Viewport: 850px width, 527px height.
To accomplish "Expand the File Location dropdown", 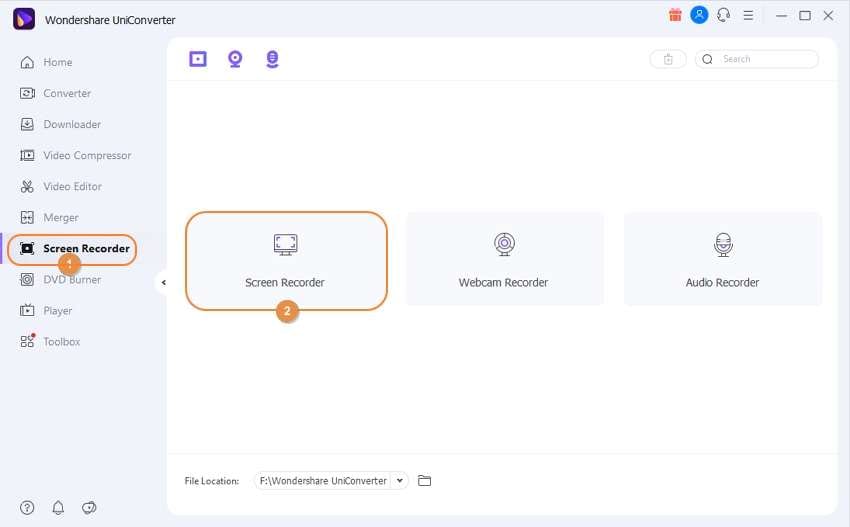I will 400,480.
